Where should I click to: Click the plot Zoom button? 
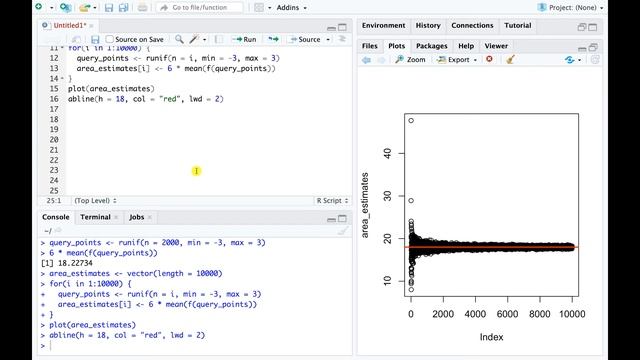coord(410,60)
